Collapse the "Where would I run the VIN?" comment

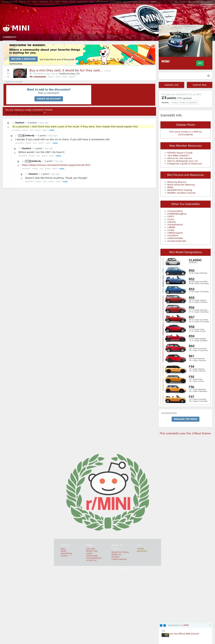[20, 148]
